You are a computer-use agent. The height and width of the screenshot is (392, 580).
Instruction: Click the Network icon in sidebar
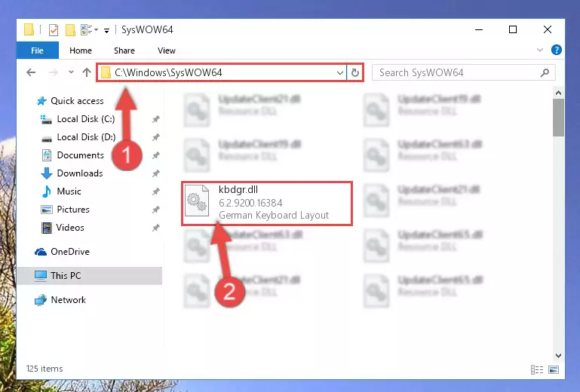click(x=40, y=300)
